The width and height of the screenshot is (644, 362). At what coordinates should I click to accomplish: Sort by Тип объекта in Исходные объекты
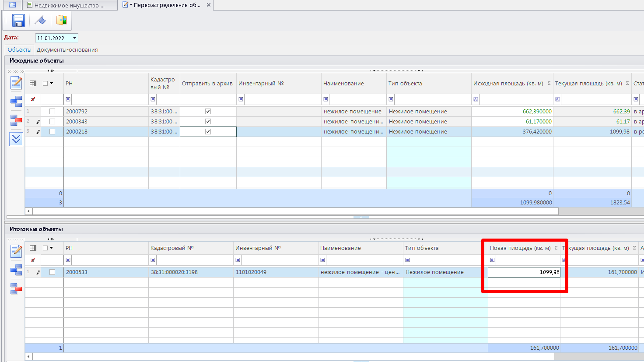pos(405,83)
